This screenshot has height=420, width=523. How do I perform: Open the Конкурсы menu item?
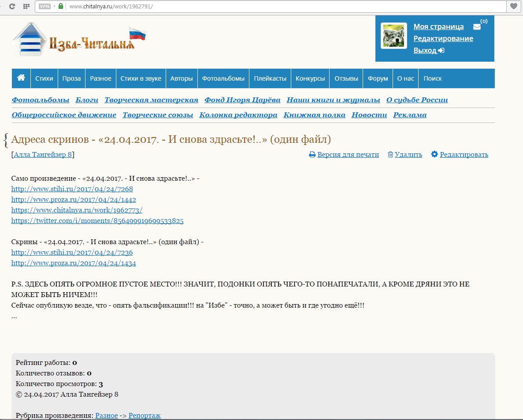click(310, 78)
